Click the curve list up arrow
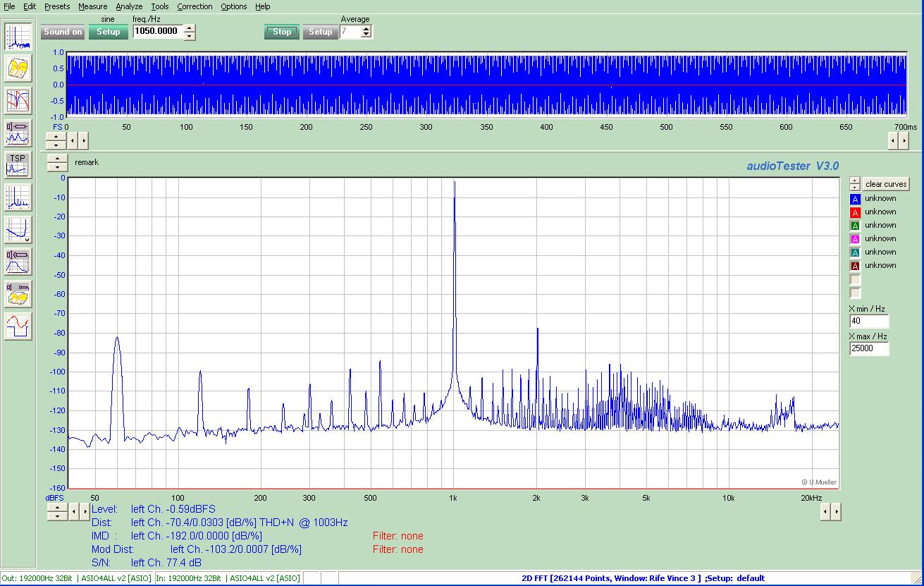Viewport: 924px width, 586px height. coord(855,181)
